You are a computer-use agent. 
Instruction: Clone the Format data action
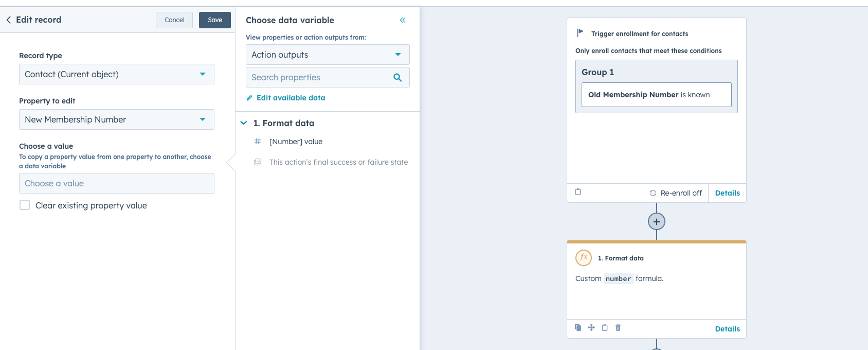pyautogui.click(x=578, y=327)
